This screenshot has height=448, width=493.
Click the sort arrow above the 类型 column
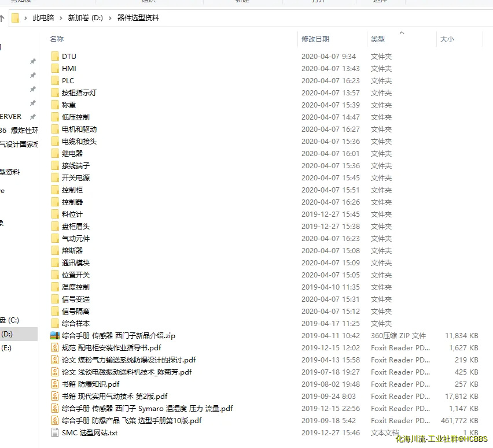coord(402,33)
